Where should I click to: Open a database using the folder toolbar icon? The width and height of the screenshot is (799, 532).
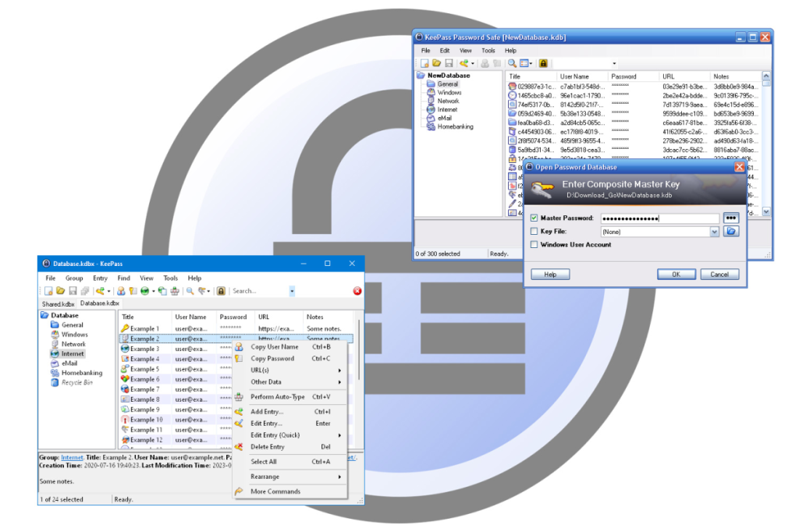(60, 291)
